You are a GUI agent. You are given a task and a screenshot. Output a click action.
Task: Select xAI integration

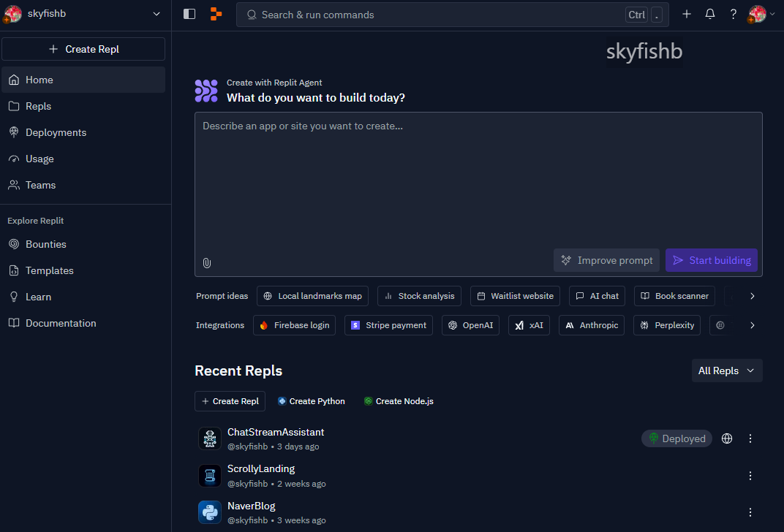[x=529, y=325]
